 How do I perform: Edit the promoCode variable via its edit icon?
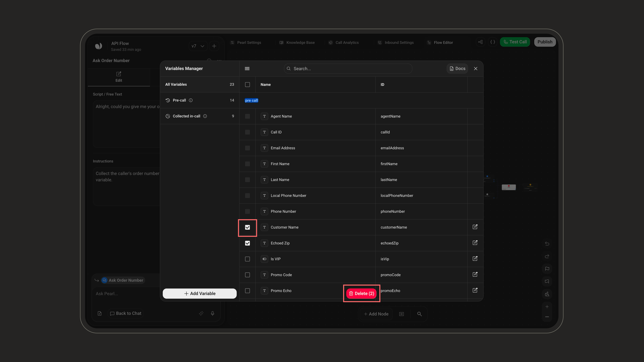(475, 274)
